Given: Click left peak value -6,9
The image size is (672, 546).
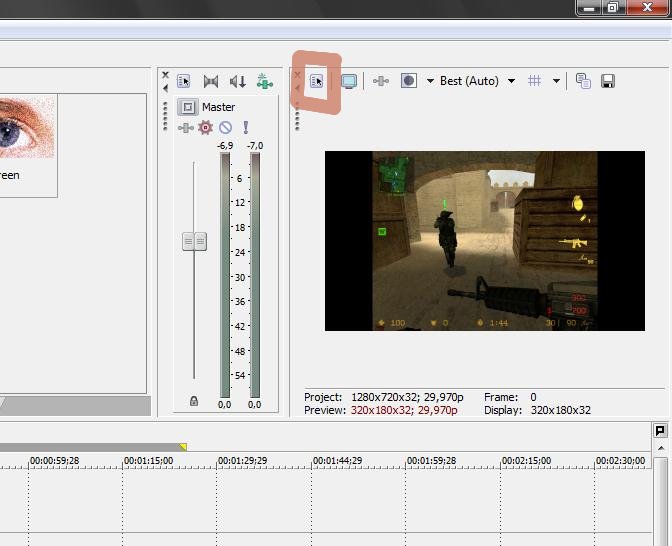Looking at the screenshot, I should (225, 146).
